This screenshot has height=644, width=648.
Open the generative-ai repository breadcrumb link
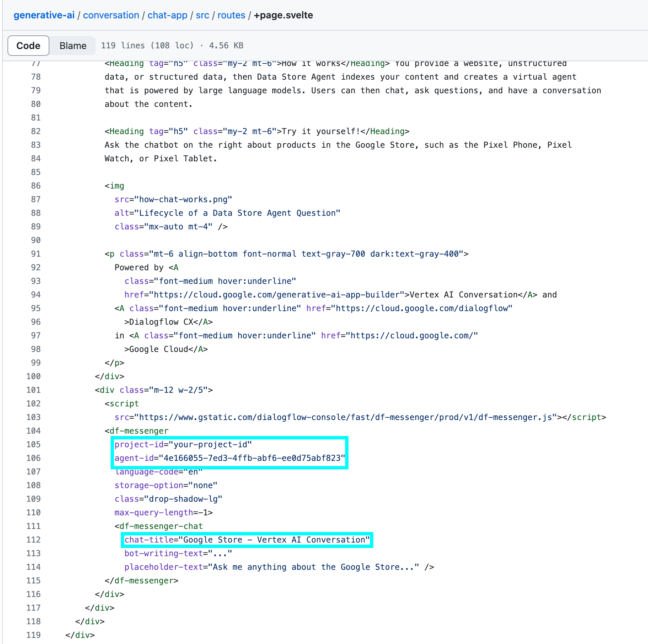click(44, 15)
